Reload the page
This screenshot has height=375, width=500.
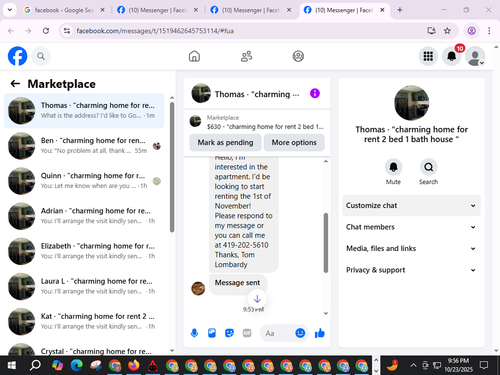point(46,31)
